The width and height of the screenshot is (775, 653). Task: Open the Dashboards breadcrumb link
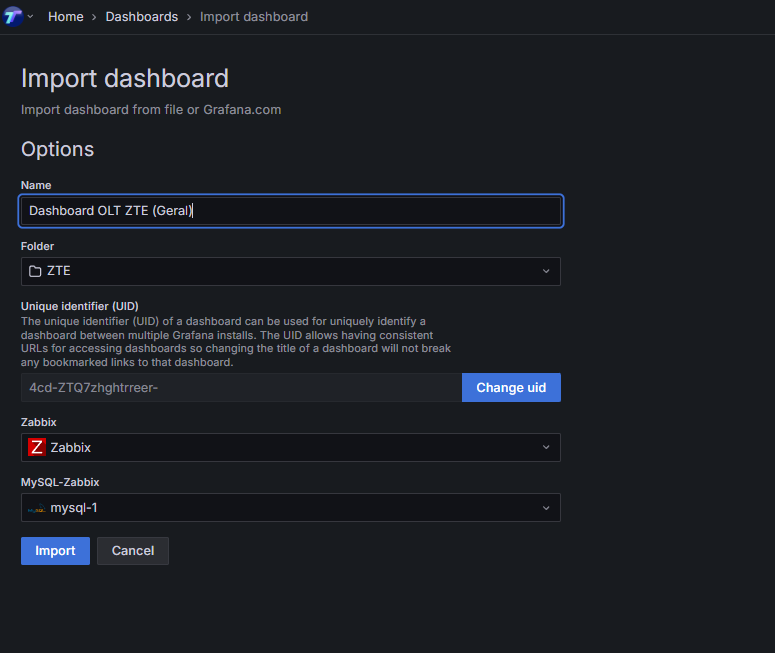point(142,17)
